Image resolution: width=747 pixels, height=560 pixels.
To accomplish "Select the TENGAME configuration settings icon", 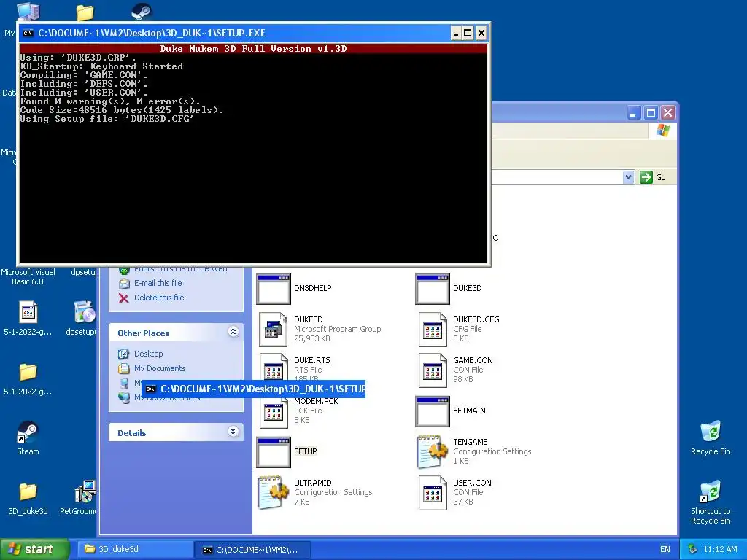I will point(433,451).
